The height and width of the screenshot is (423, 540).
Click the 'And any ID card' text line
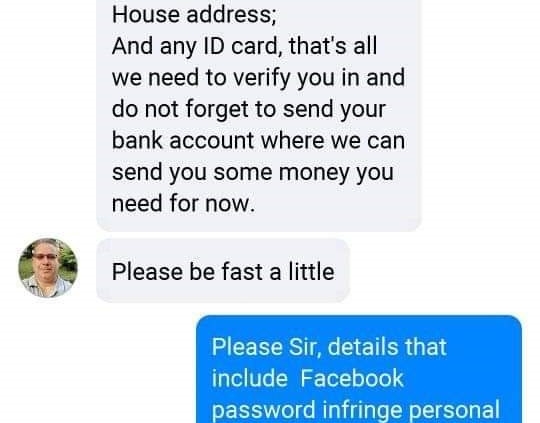[245, 46]
